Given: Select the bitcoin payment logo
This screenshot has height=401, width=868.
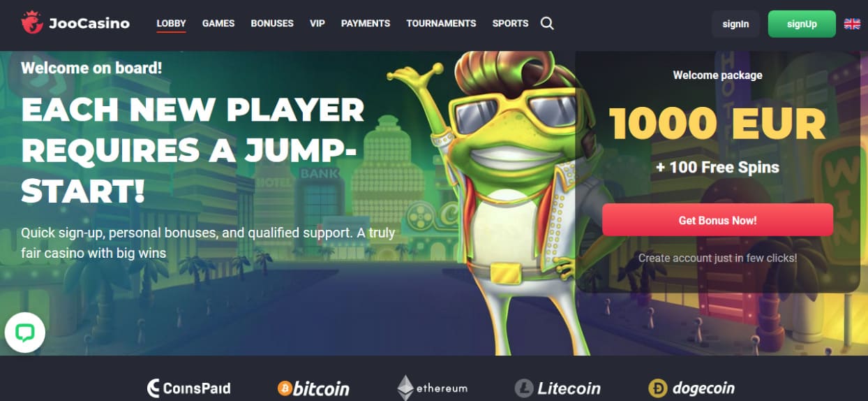Looking at the screenshot, I should (x=313, y=388).
